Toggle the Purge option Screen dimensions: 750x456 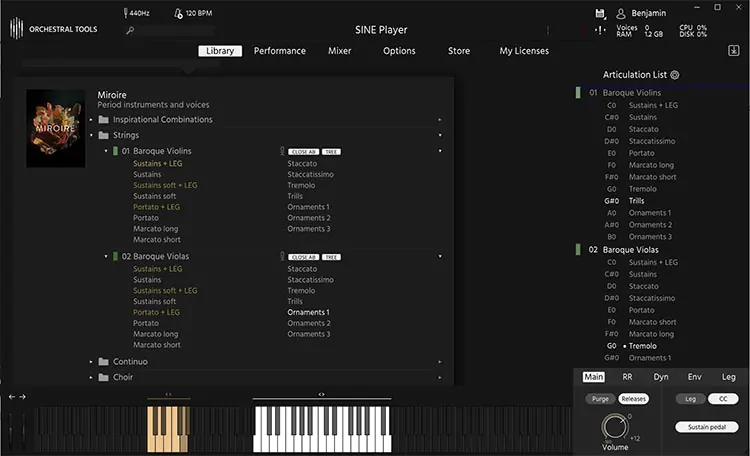coord(600,399)
